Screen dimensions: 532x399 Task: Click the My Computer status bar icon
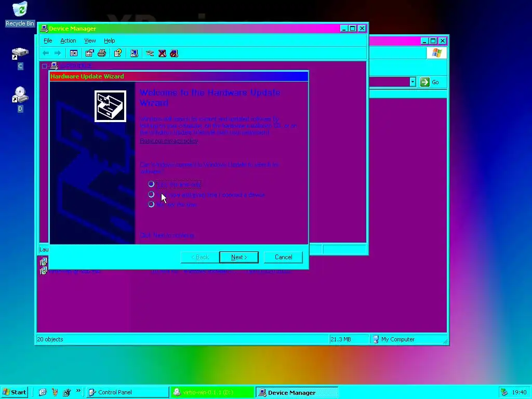tap(376, 339)
